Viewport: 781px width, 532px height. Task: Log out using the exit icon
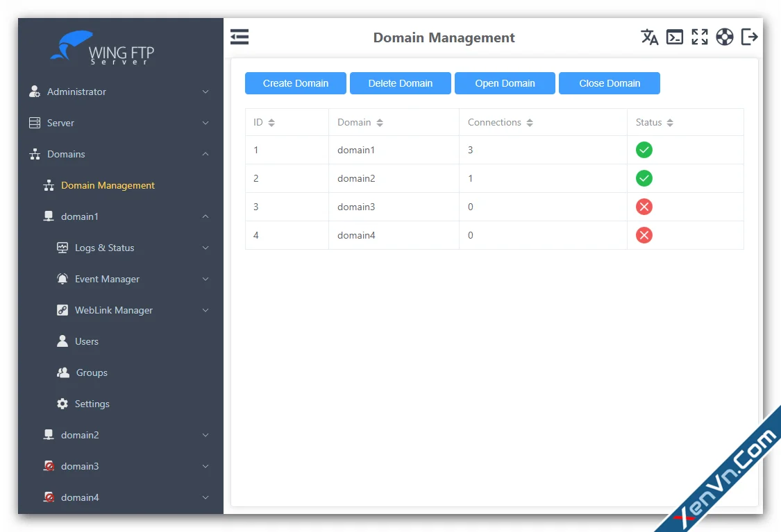[x=749, y=37]
